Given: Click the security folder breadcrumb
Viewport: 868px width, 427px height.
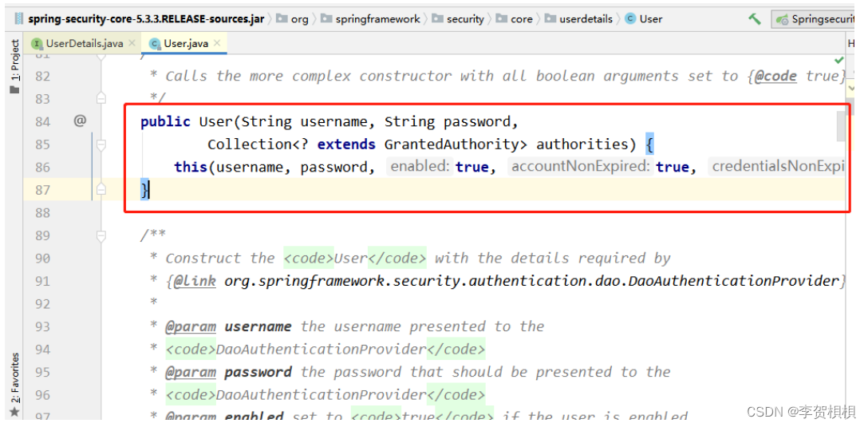Looking at the screenshot, I should coord(459,19).
